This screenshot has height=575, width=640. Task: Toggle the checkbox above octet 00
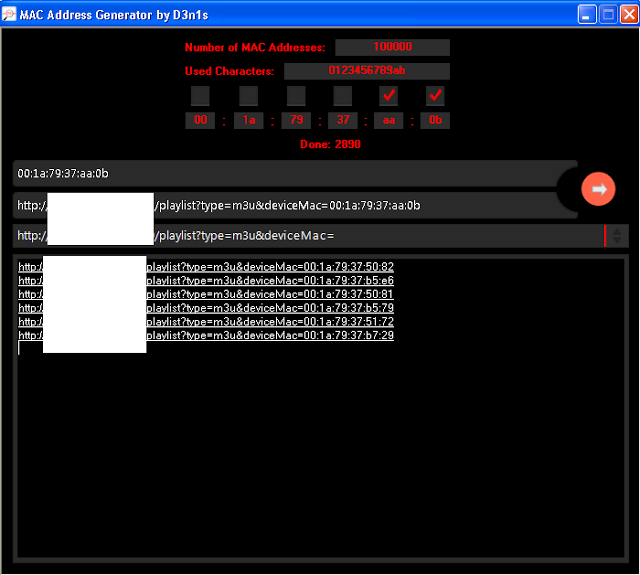[200, 96]
